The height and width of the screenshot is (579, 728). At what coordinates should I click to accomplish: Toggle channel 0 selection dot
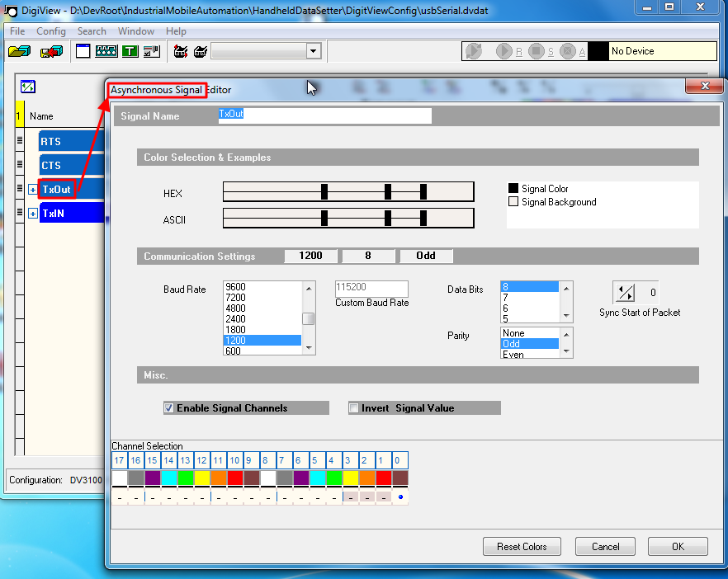point(400,497)
